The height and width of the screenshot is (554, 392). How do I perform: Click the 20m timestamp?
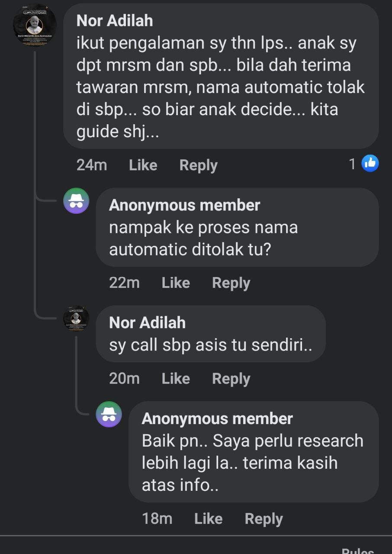coord(124,379)
